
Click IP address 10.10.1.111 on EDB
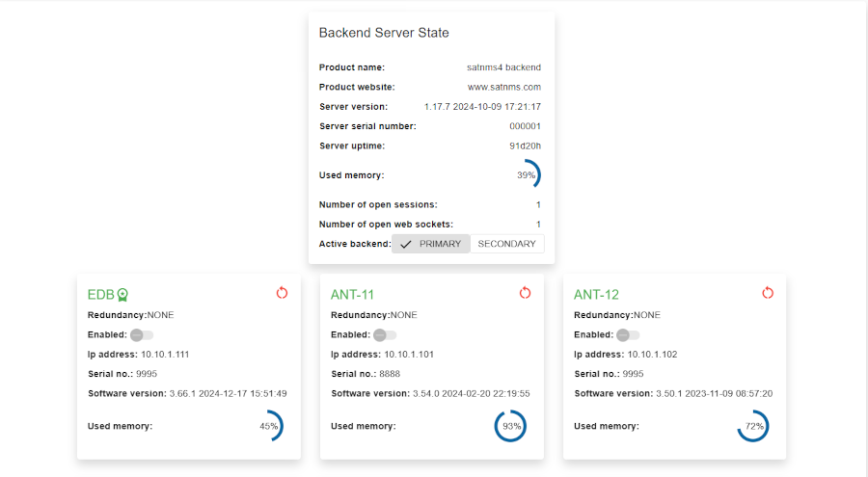pyautogui.click(x=165, y=355)
